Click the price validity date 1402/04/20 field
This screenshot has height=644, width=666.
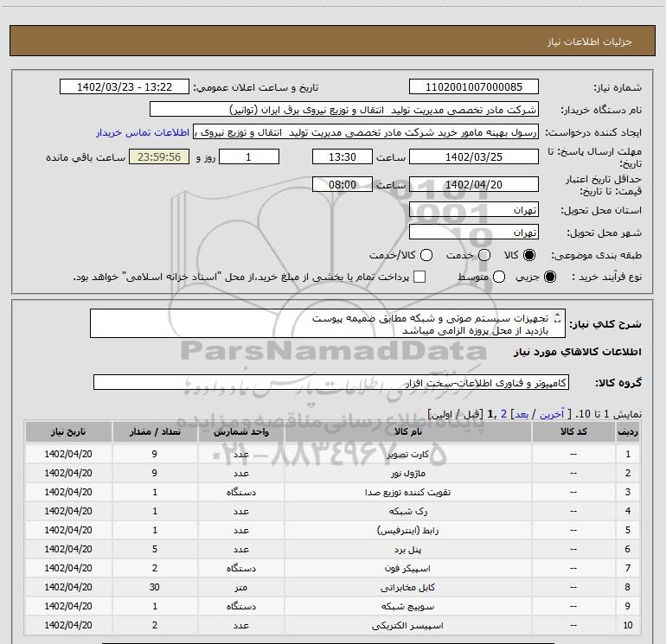click(x=474, y=184)
